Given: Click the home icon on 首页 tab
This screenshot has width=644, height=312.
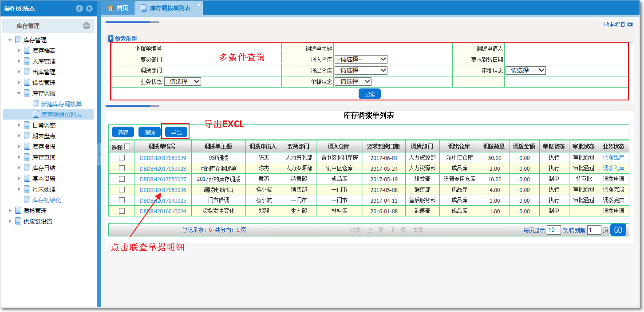Looking at the screenshot, I should click(111, 8).
